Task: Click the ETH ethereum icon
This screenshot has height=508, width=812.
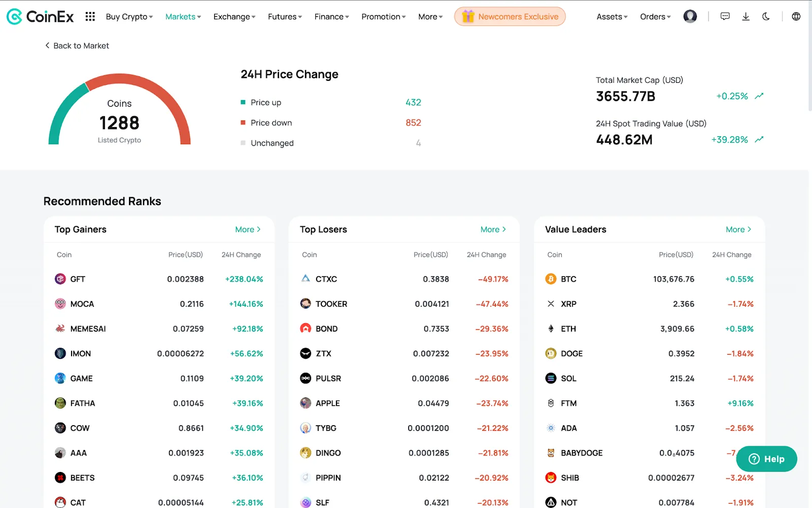Action: (551, 329)
